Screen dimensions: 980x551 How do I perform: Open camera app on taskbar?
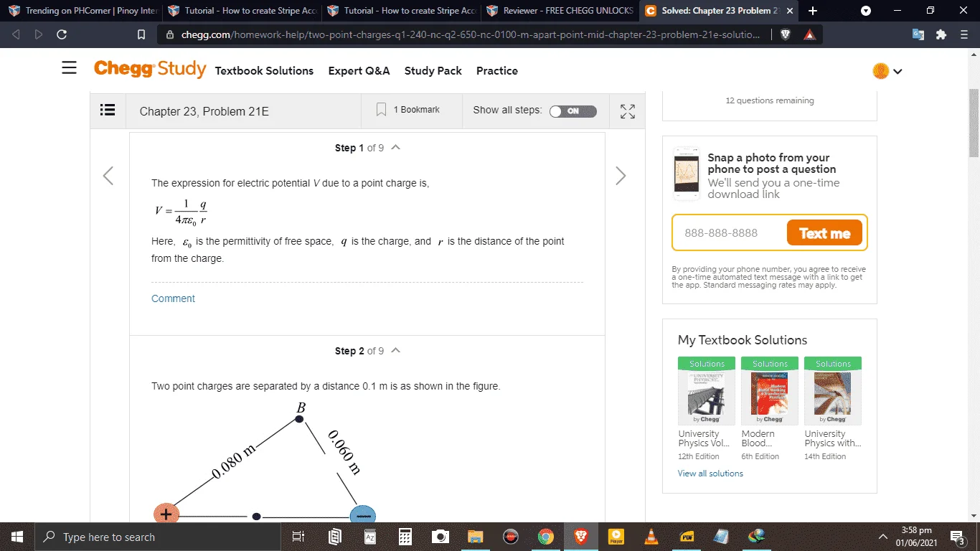(440, 537)
